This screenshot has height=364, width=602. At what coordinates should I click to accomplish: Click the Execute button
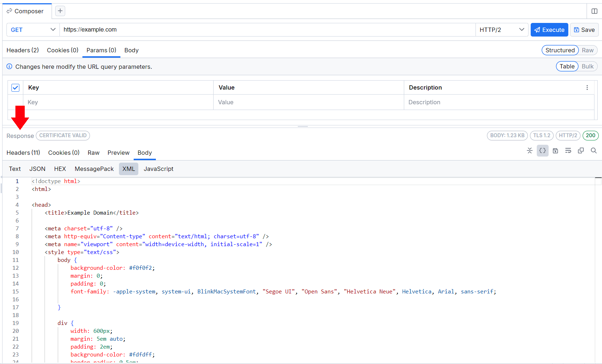pyautogui.click(x=549, y=30)
